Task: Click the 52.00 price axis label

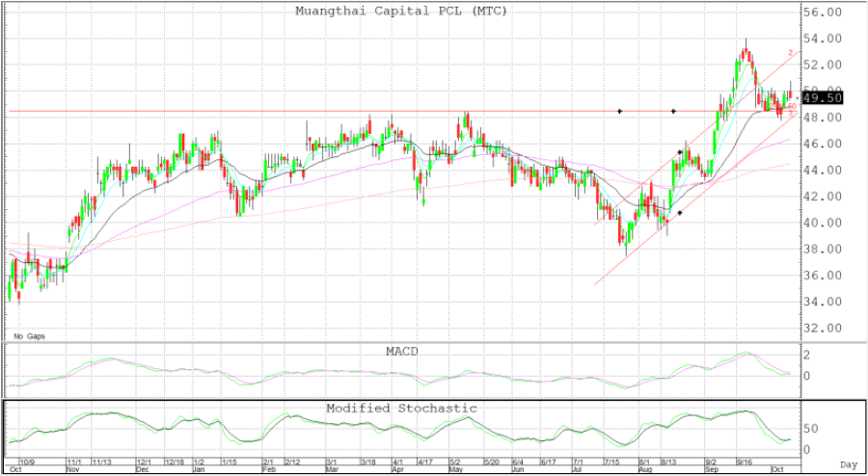Action: click(823, 65)
